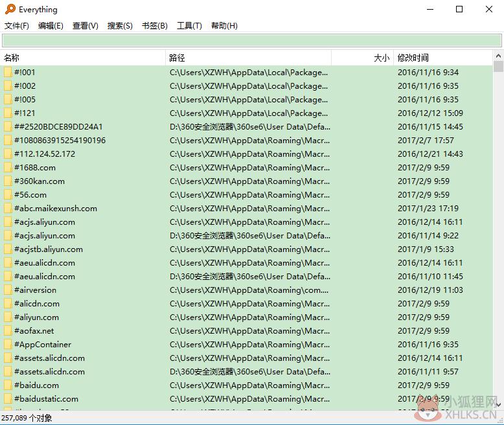Image resolution: width=504 pixels, height=425 pixels.
Task: Select the #acjstb.aliyun.com entry
Action: 49,249
